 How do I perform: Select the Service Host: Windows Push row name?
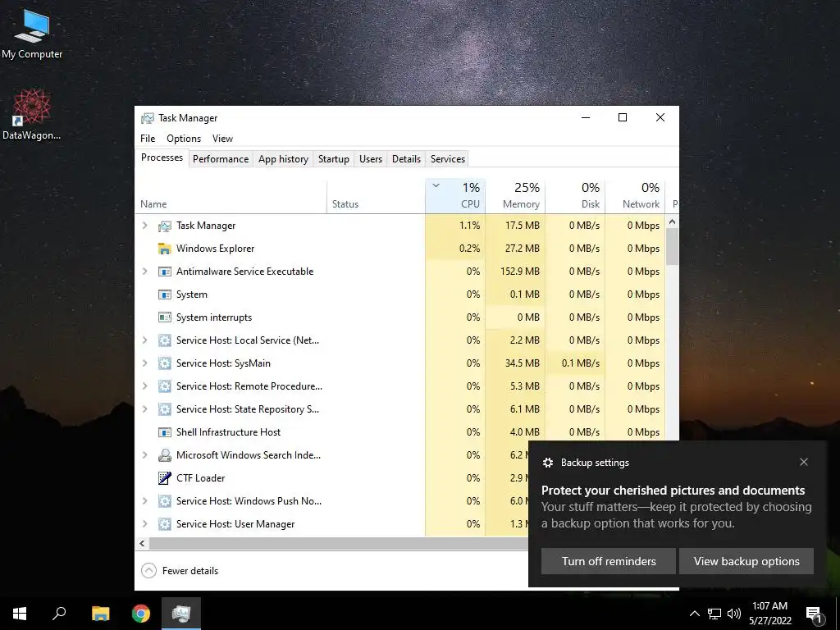(249, 501)
